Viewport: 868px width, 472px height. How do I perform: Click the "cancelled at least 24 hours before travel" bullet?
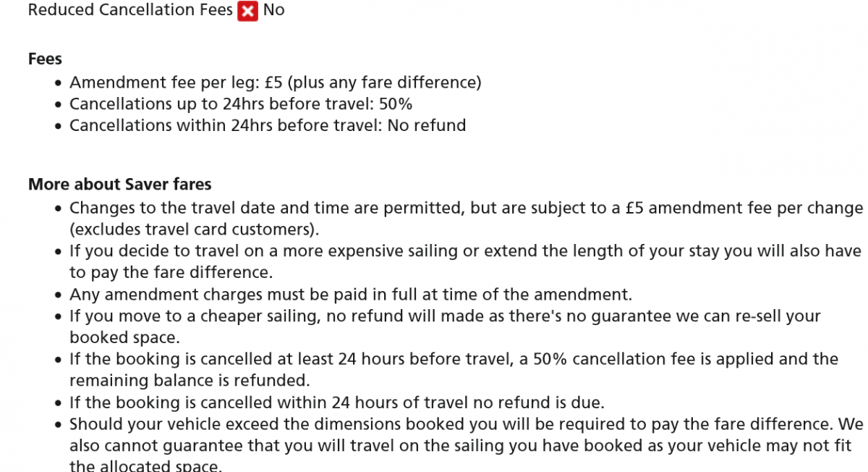[x=454, y=359]
